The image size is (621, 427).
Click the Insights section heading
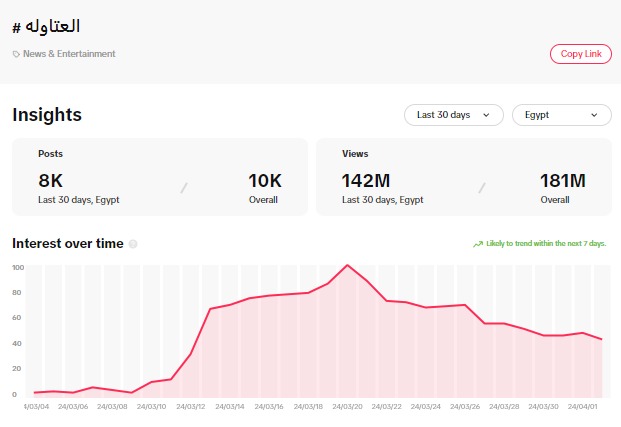[x=47, y=115]
